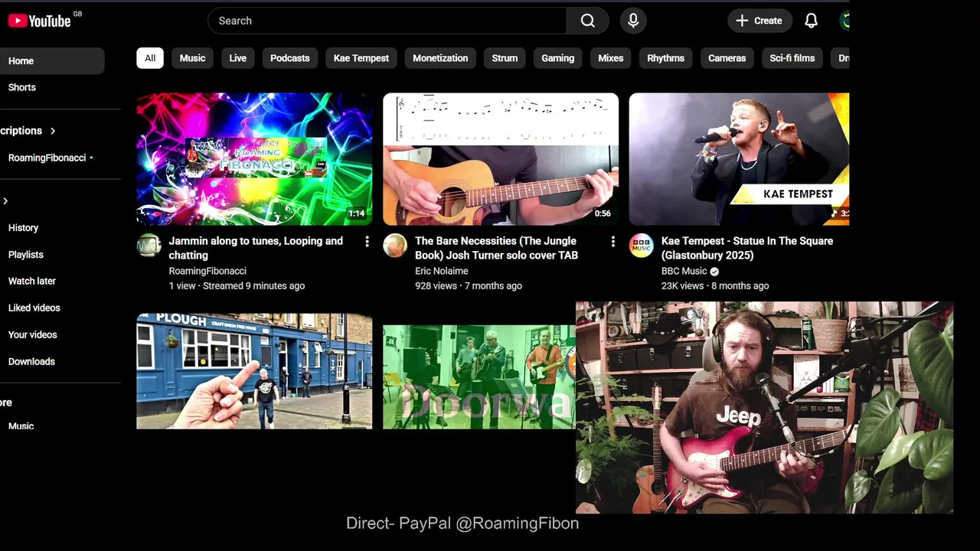
Task: Click '1 view • Streamed 9 minutes ago'
Action: coord(237,285)
